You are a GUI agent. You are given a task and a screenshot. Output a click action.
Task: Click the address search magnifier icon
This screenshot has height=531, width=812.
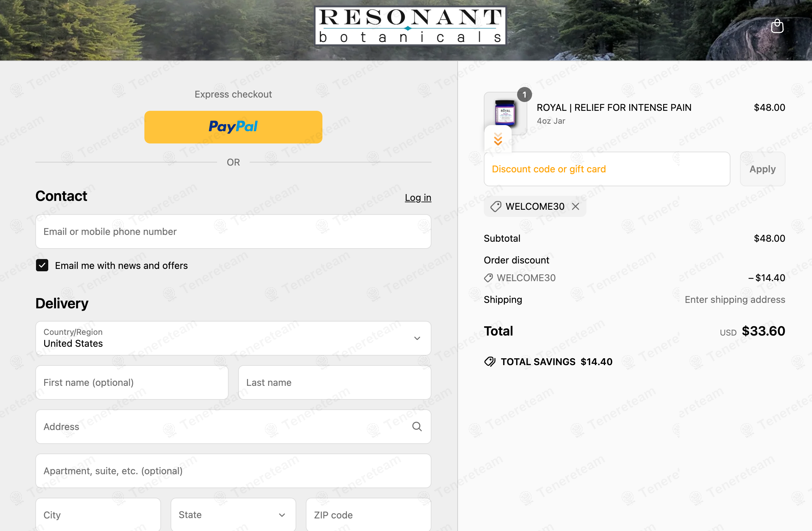[417, 426]
